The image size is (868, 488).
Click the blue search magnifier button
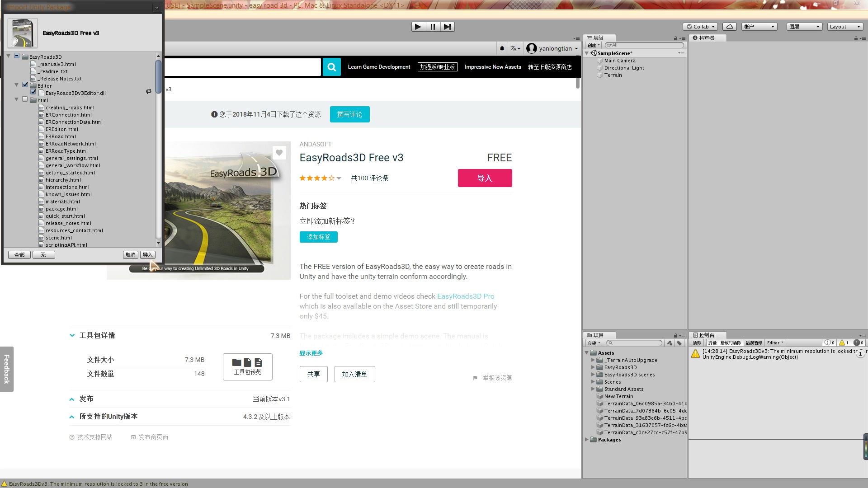coord(331,67)
